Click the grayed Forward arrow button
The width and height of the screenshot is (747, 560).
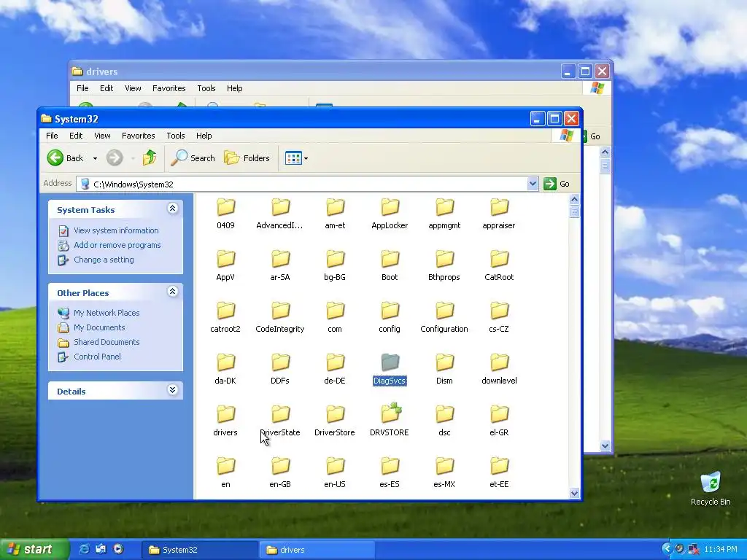[115, 157]
